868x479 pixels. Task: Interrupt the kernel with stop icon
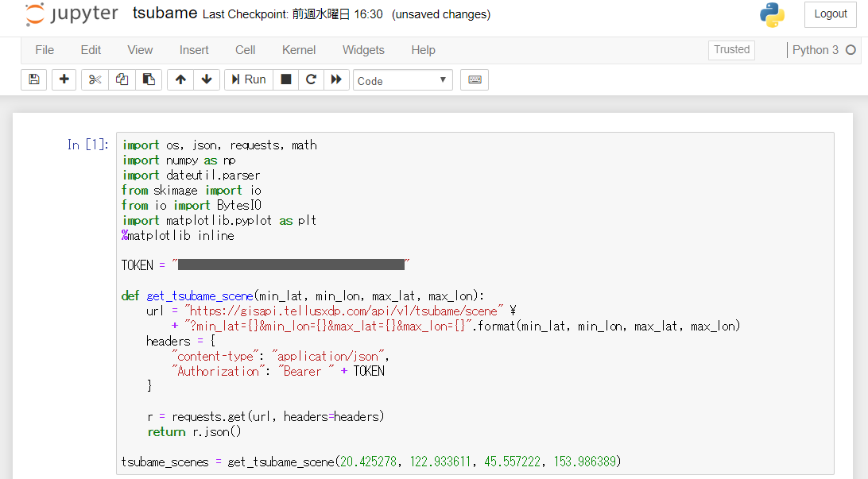click(285, 79)
